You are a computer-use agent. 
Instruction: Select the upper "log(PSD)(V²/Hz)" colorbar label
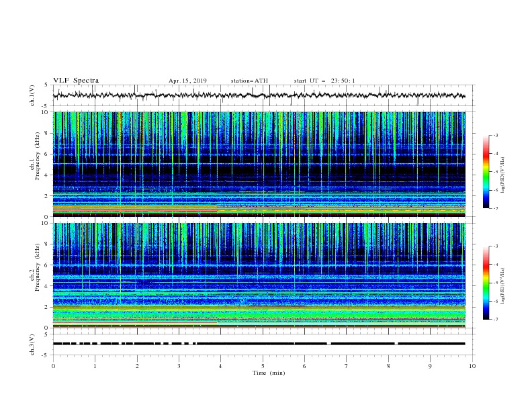tap(503, 175)
